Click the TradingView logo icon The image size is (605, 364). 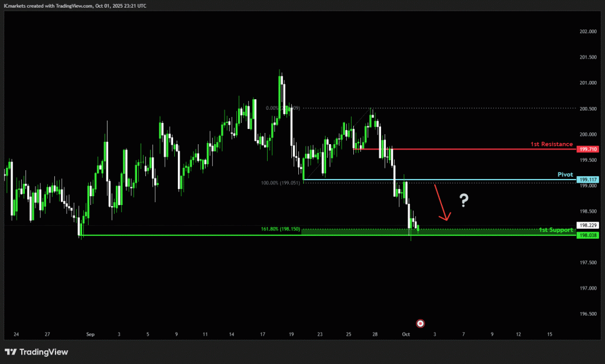point(11,352)
